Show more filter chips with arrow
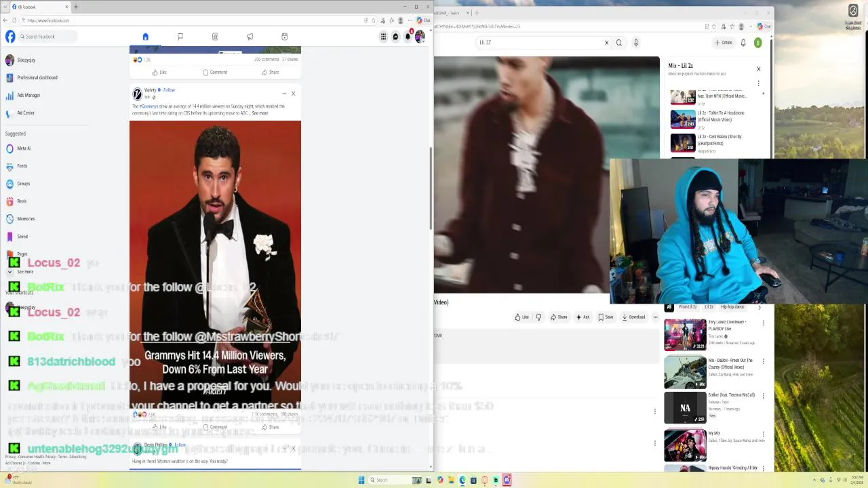Viewport: 868px width, 488px height. (x=759, y=307)
